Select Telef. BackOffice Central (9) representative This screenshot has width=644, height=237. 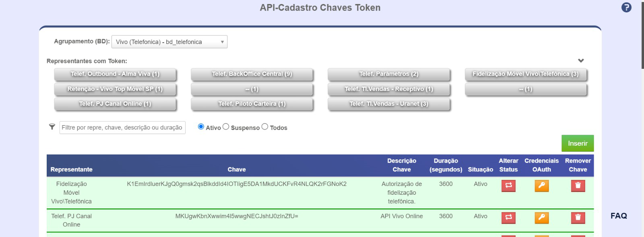pyautogui.click(x=252, y=74)
